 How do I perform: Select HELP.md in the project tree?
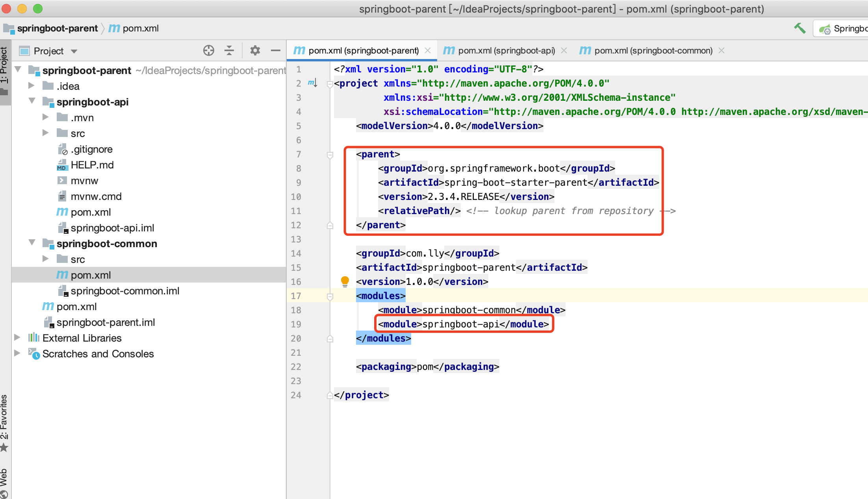(92, 165)
